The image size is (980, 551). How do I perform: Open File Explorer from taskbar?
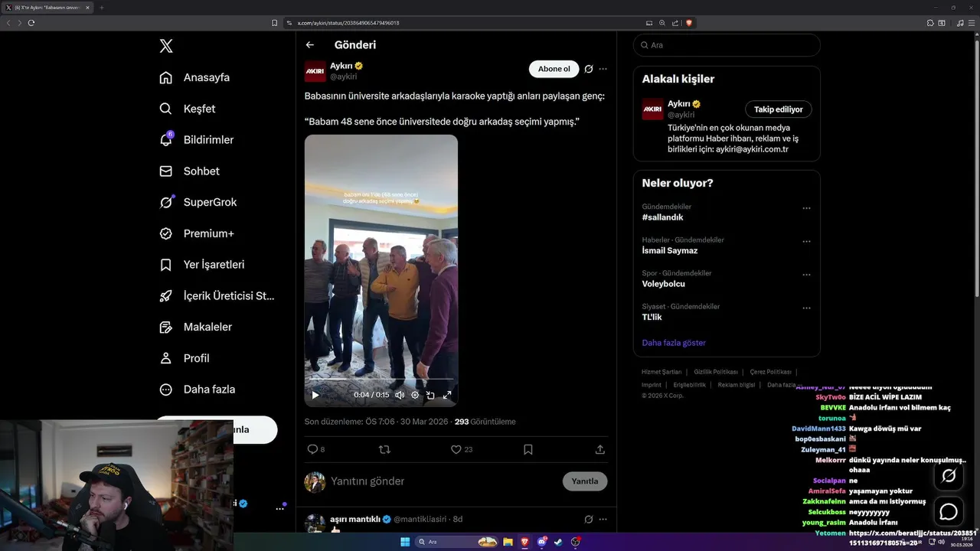point(508,542)
